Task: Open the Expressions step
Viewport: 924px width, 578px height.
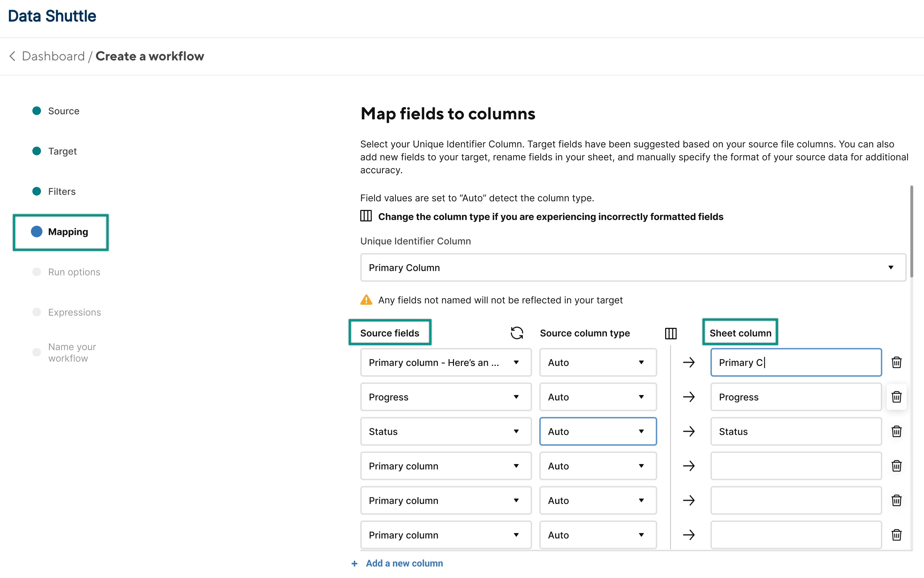Action: (x=74, y=312)
